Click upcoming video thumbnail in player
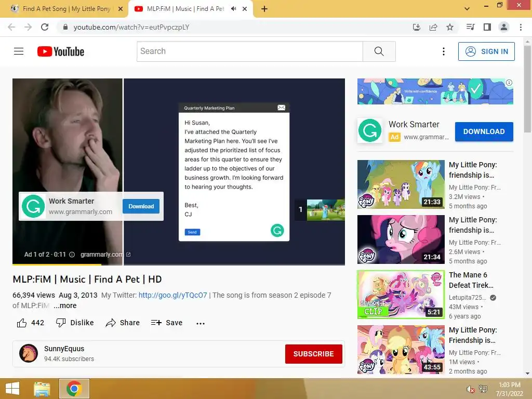Viewport: 532px width, 399px height. pyautogui.click(x=326, y=210)
